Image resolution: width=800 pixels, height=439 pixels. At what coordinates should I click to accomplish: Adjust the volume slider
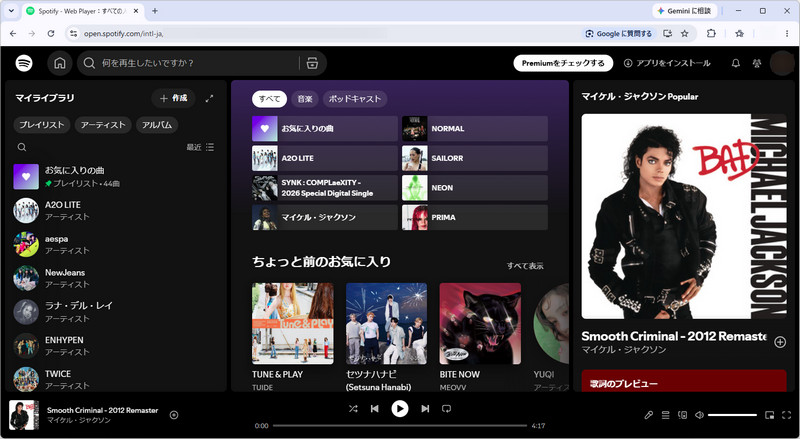[x=732, y=415]
